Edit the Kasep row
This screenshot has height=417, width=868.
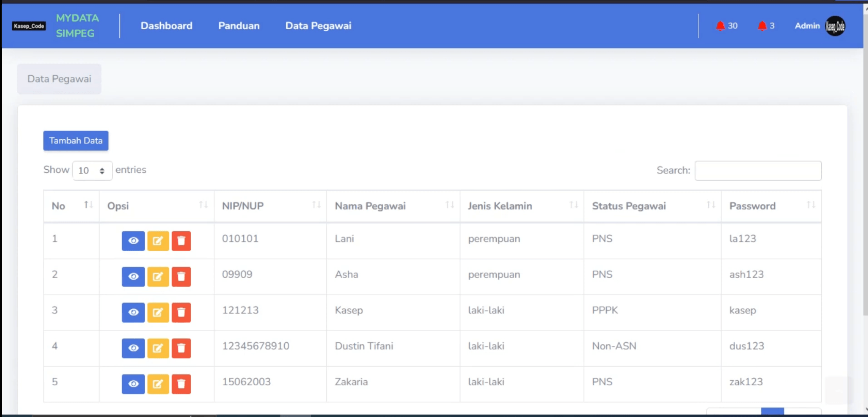pos(158,312)
